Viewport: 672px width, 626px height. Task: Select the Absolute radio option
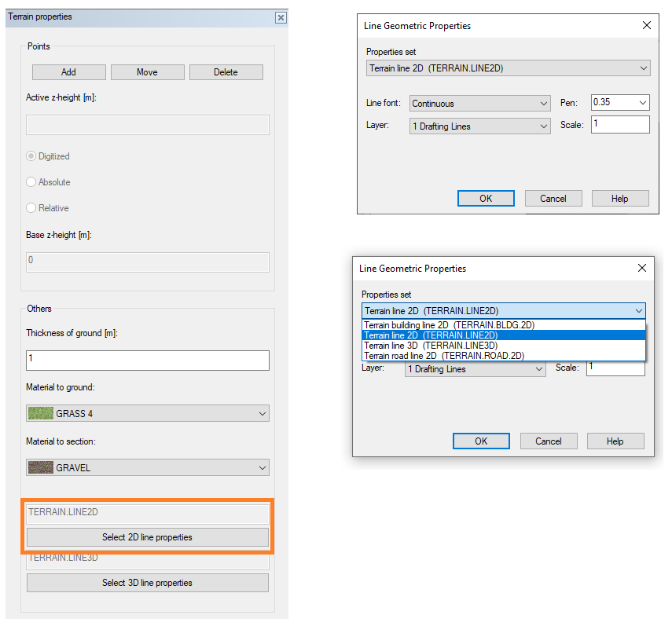(32, 182)
